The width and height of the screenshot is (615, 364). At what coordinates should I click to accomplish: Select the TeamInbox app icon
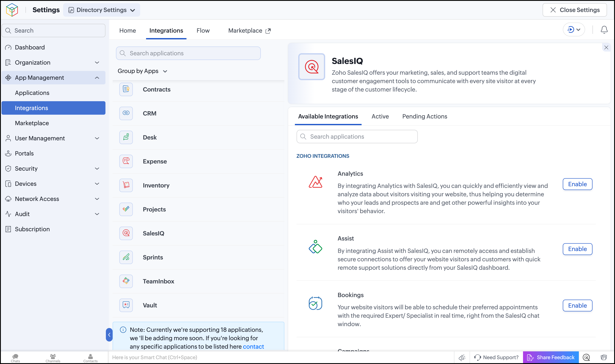tap(126, 281)
